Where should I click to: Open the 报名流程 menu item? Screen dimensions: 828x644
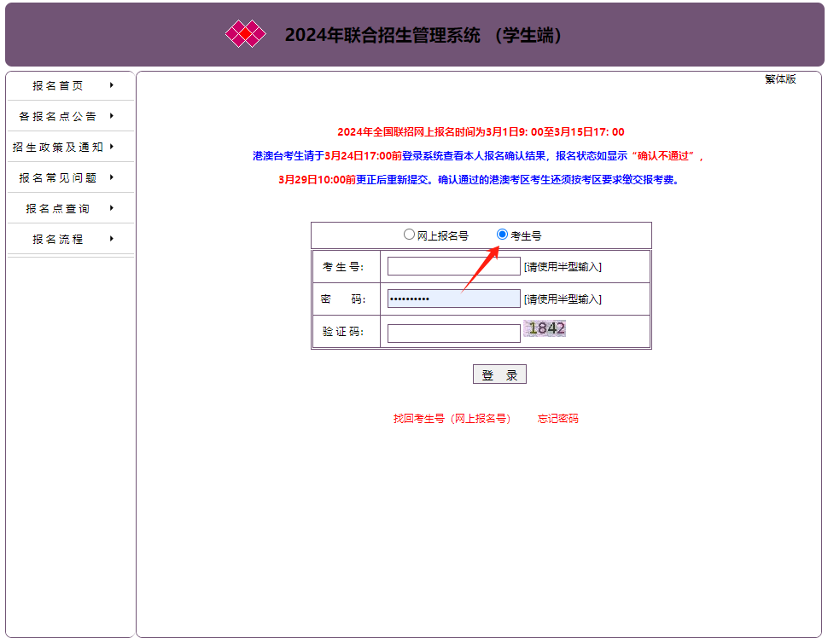tap(58, 239)
